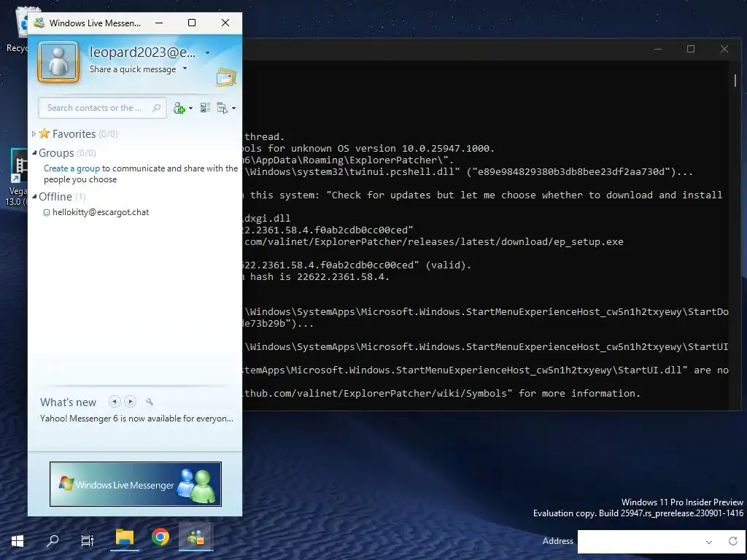Screen dimensions: 747x560
Task: Click the Add a contact icon
Action: [x=179, y=109]
